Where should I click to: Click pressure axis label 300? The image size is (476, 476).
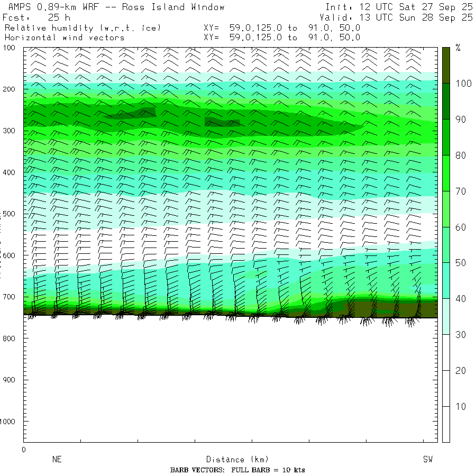tap(9, 131)
